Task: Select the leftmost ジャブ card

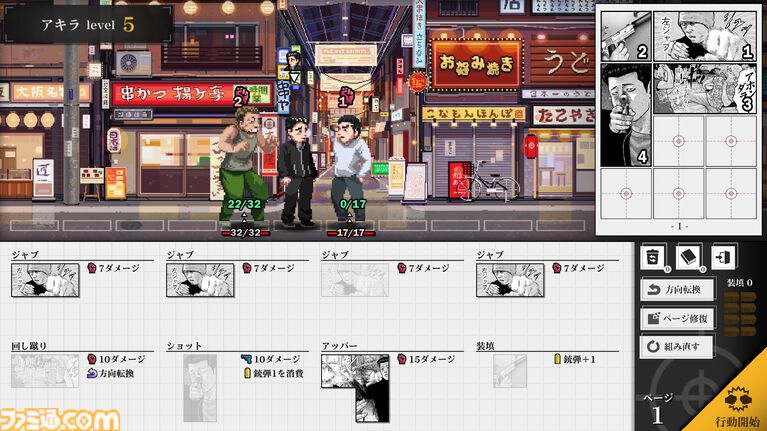Action: 45,280
